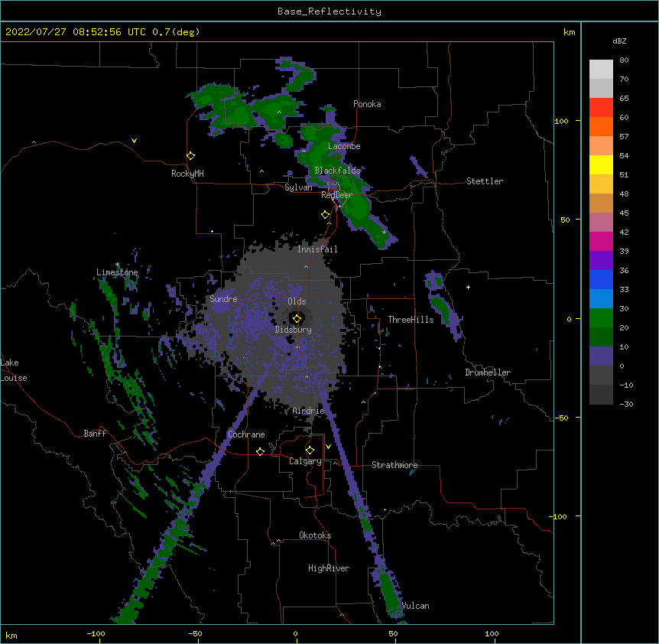Click the yellow v marker northwest of RockyMH

click(134, 141)
